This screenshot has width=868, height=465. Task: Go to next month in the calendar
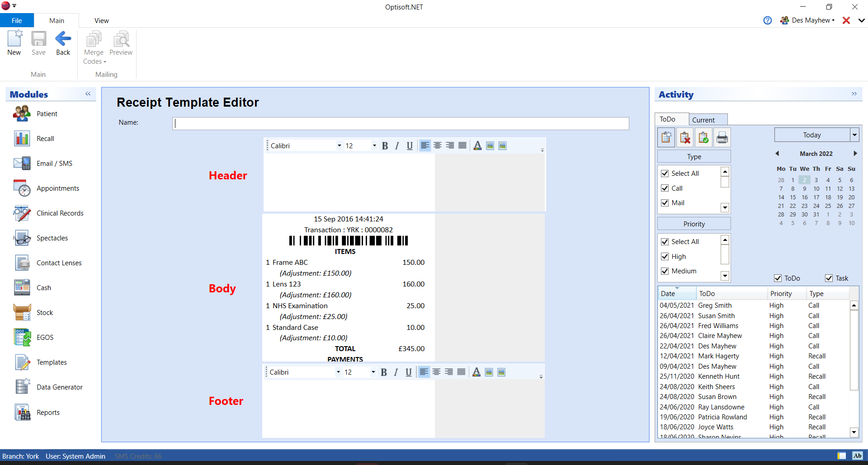[x=855, y=154]
